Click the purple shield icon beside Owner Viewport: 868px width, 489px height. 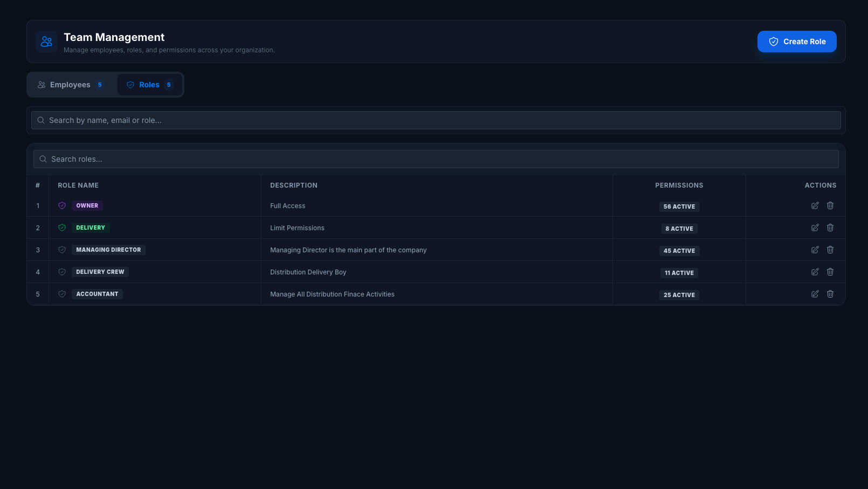(x=62, y=205)
